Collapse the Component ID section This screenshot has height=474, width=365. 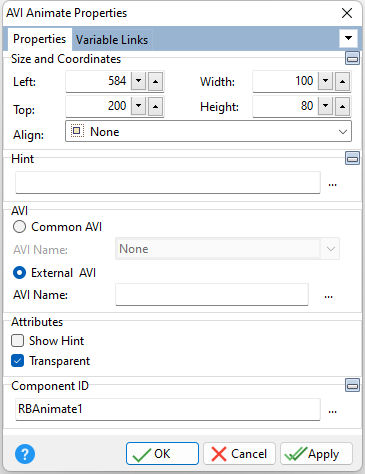(x=352, y=385)
